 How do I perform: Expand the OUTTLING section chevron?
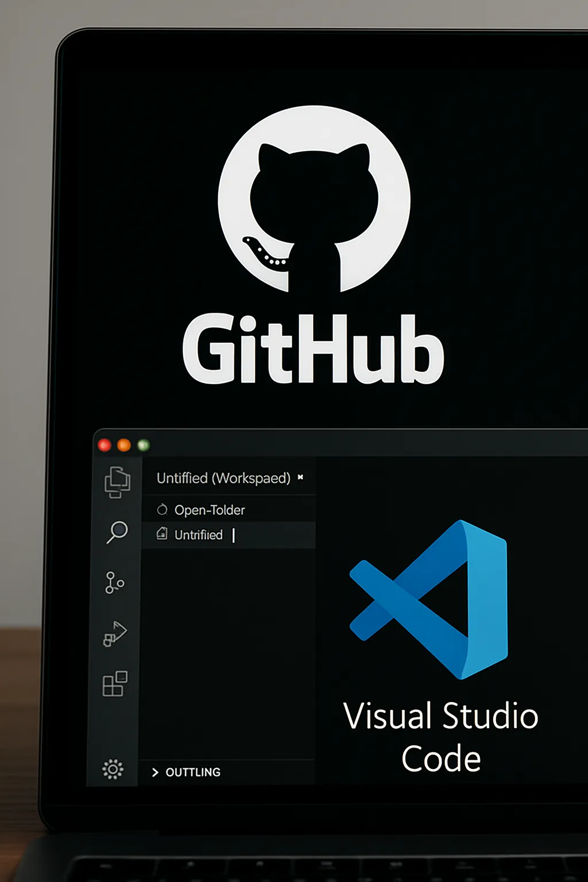coord(155,772)
